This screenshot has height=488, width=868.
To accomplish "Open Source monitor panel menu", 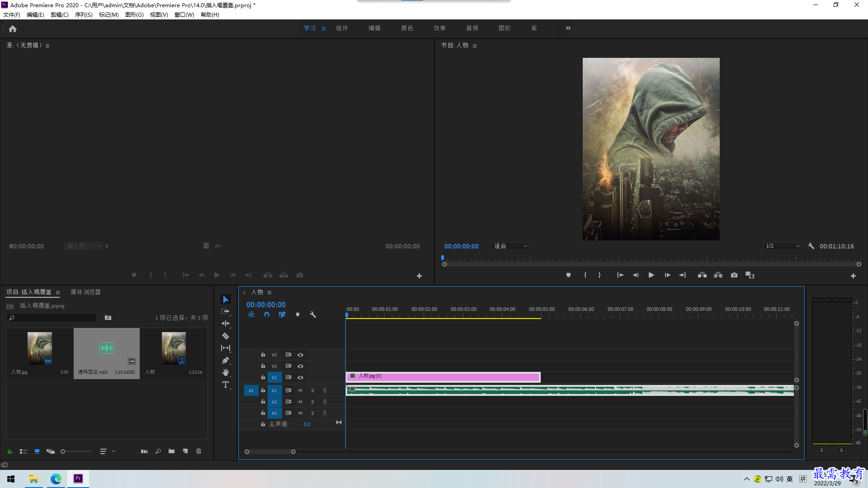I will coord(47,46).
